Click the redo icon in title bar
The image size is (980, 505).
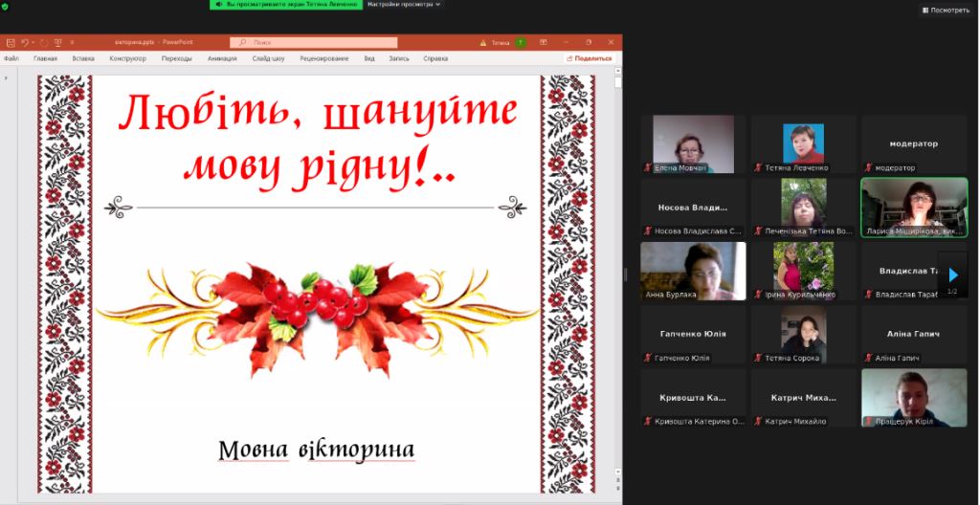point(44,42)
